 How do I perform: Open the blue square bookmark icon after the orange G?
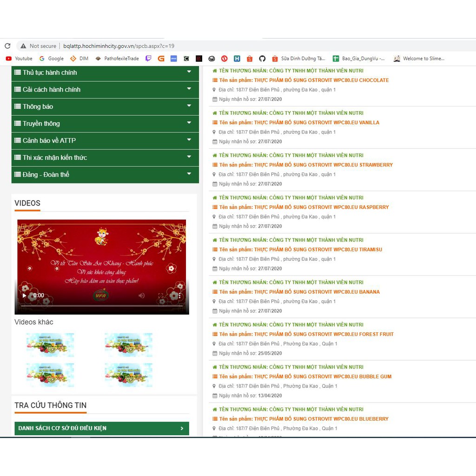(174, 59)
